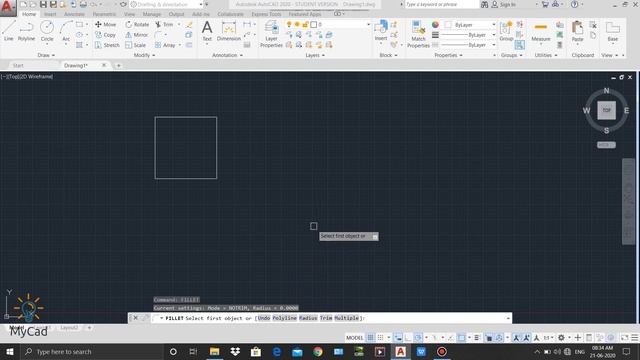This screenshot has width=640, height=360.
Task: Expand the Modify panel
Action: click(144, 55)
